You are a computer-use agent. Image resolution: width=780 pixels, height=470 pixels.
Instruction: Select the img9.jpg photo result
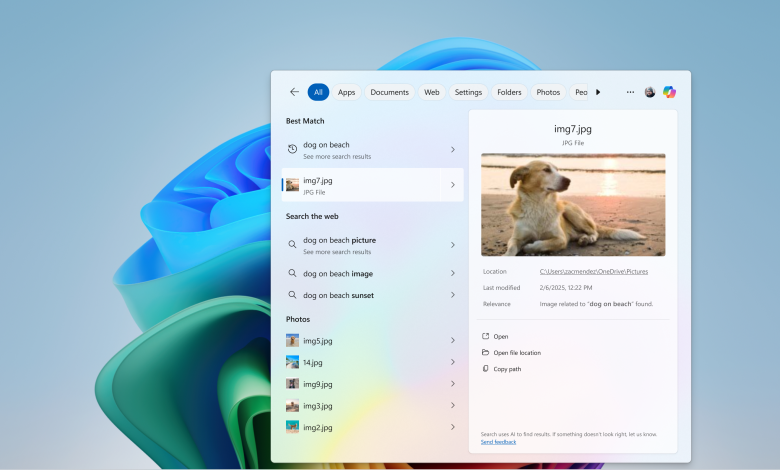coord(318,384)
